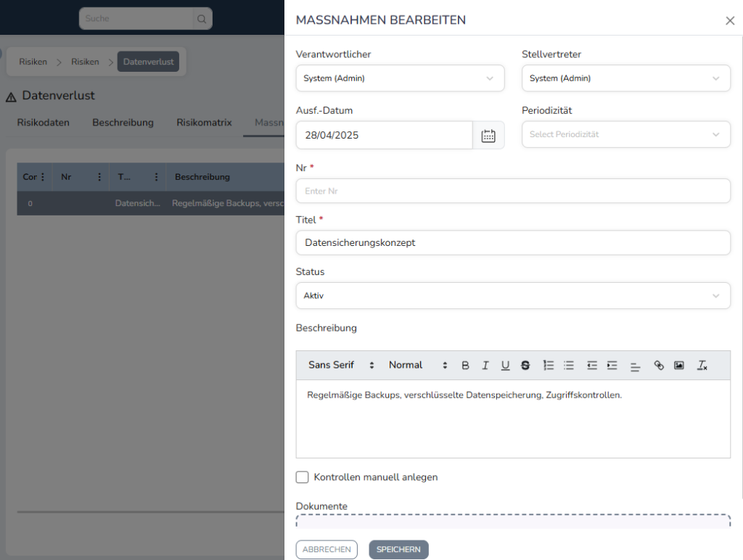Open the Verantwortlicher dropdown
The image size is (743, 560).
coord(400,78)
